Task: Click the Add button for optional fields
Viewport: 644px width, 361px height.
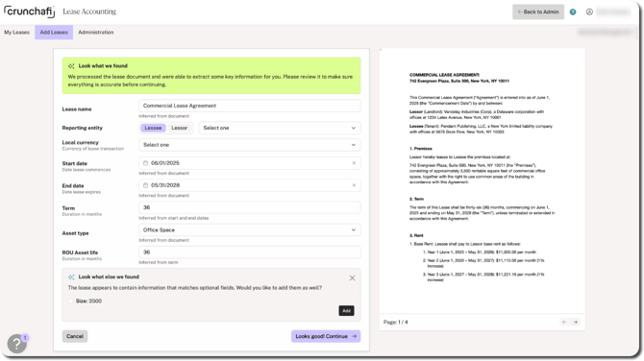Action: click(x=346, y=310)
